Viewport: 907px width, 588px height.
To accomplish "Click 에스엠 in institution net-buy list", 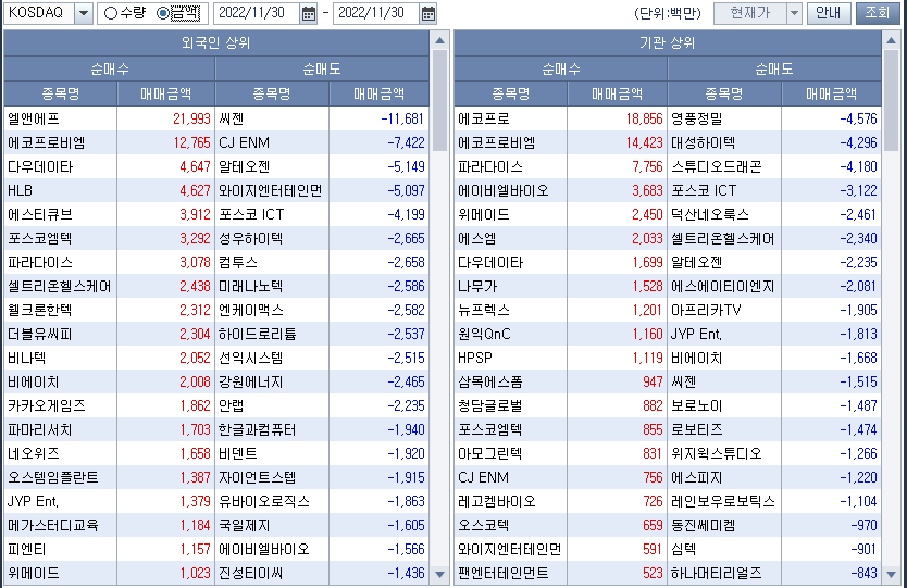I will point(477,238).
